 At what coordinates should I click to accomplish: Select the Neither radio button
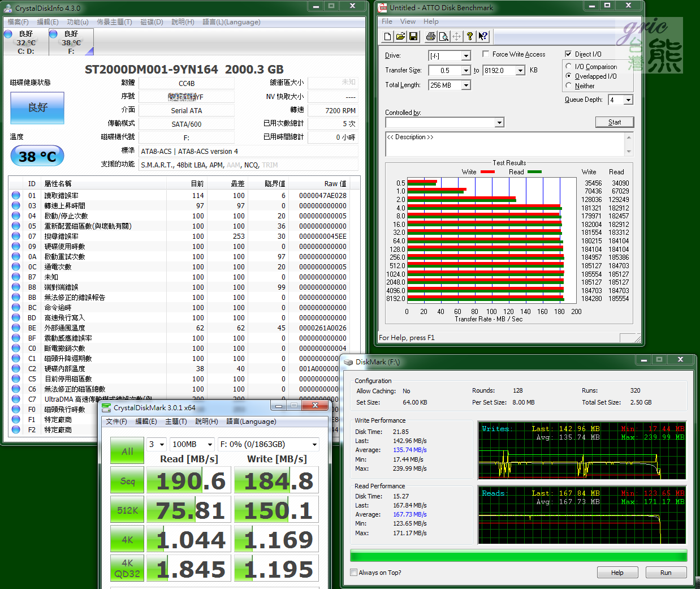tap(569, 85)
